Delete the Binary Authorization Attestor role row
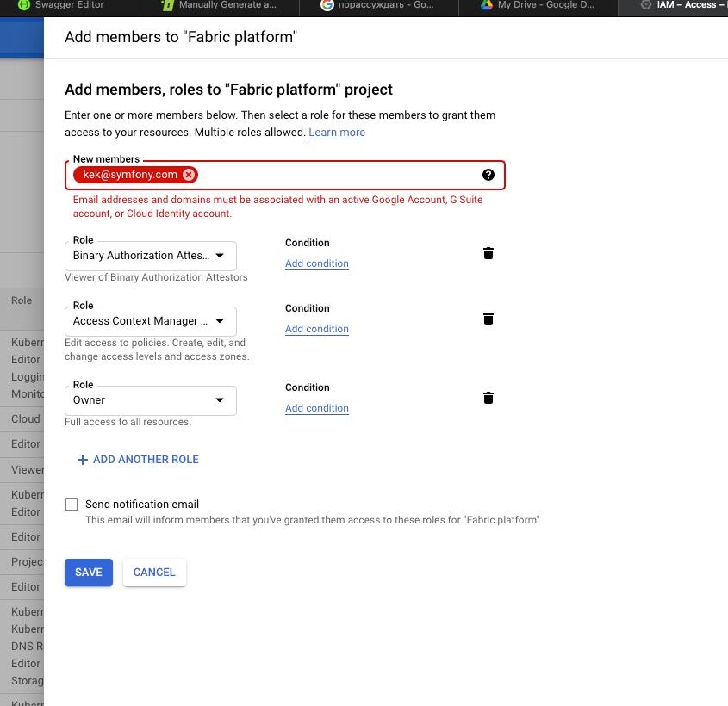The image size is (728, 706). point(488,253)
